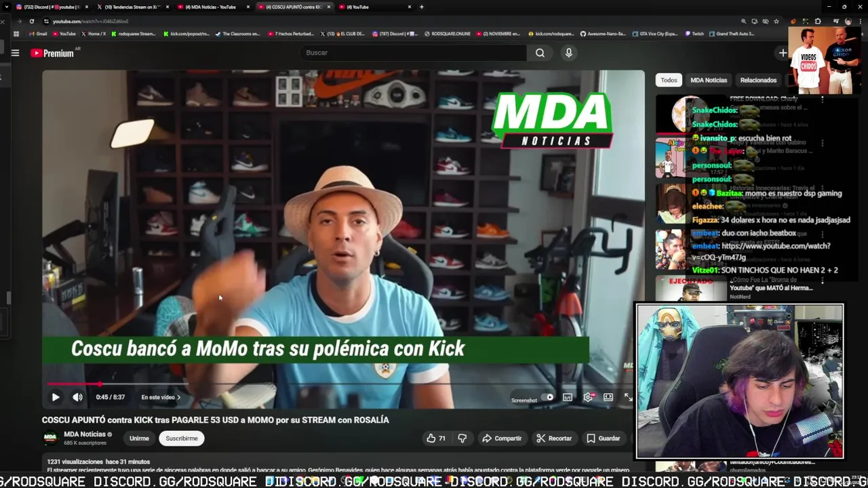
Task: Click Guardar to save the video
Action: (603, 439)
